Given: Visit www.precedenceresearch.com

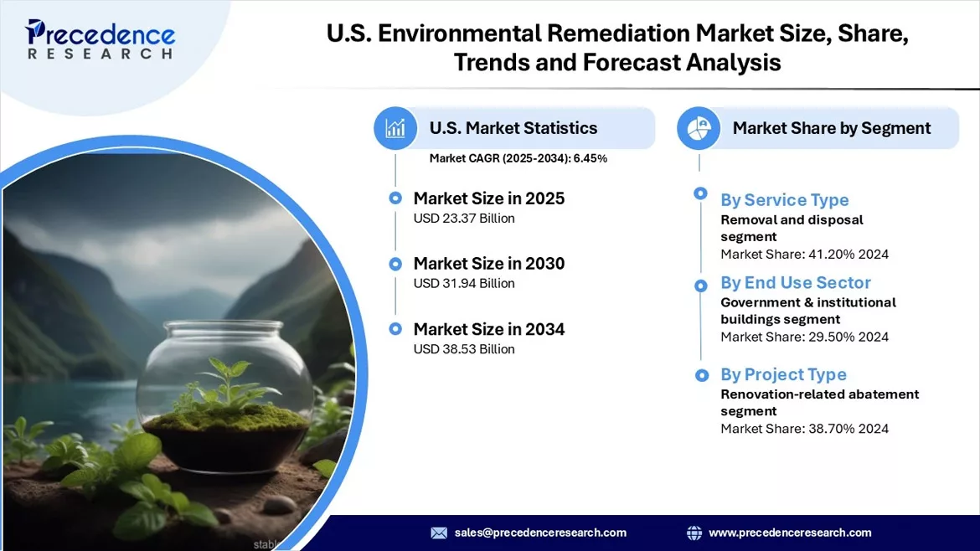Looking at the screenshot, I should pos(790,532).
